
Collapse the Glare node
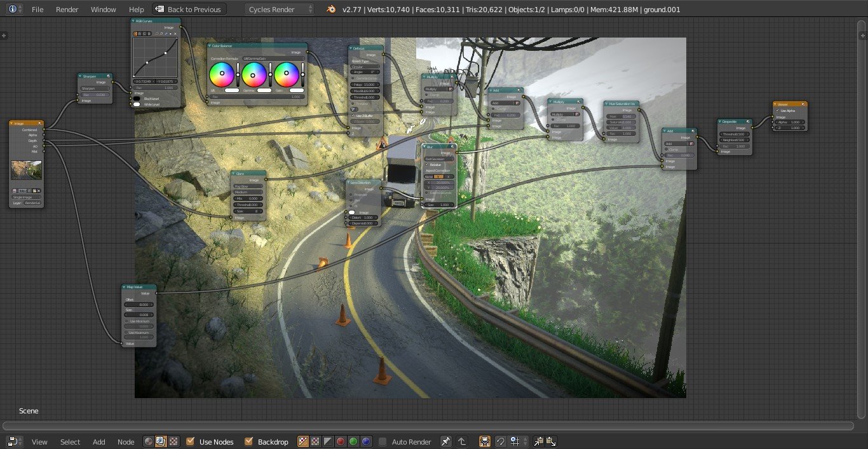click(x=233, y=173)
